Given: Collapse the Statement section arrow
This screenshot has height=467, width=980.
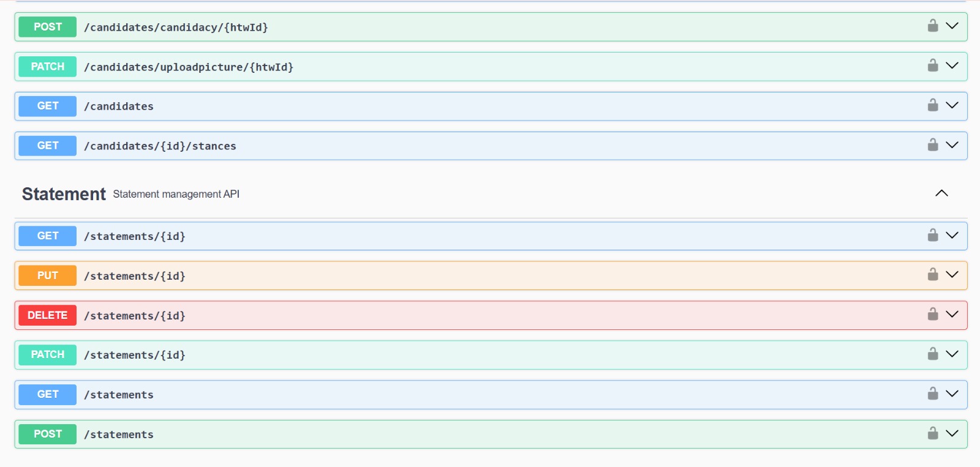Looking at the screenshot, I should pyautogui.click(x=941, y=193).
